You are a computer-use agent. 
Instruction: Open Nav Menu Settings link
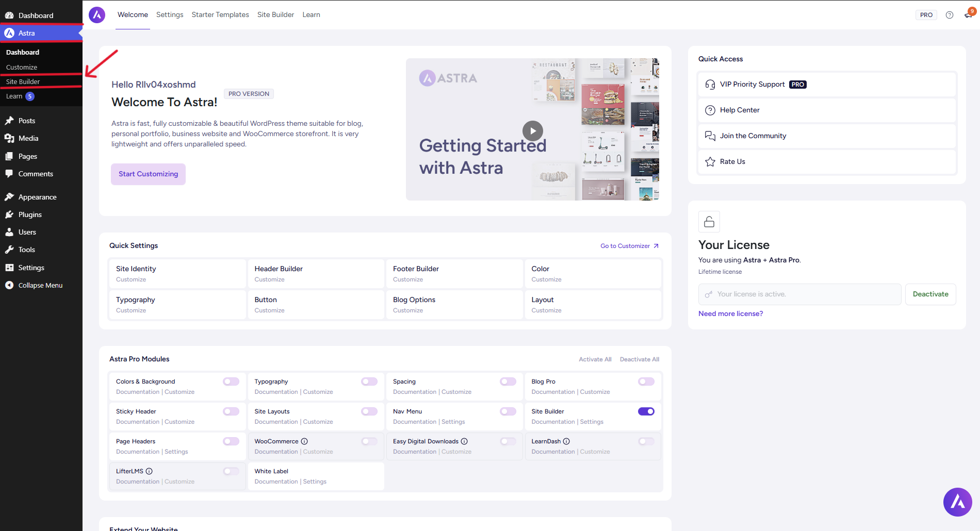pos(453,422)
